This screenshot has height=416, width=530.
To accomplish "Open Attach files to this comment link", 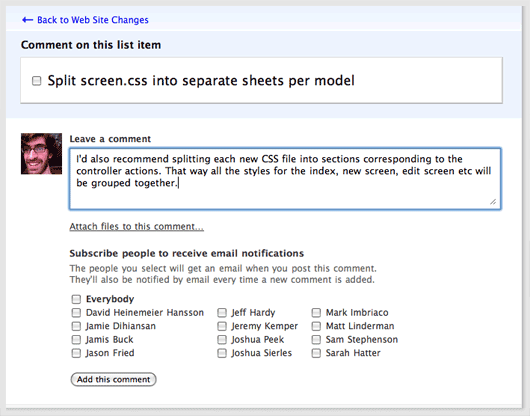I will click(137, 226).
